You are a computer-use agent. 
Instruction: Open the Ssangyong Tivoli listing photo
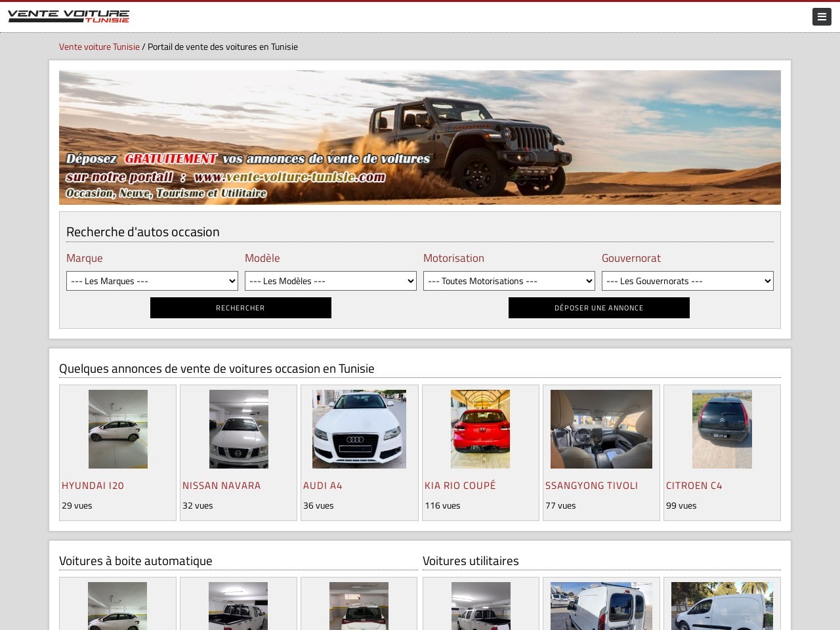point(601,429)
